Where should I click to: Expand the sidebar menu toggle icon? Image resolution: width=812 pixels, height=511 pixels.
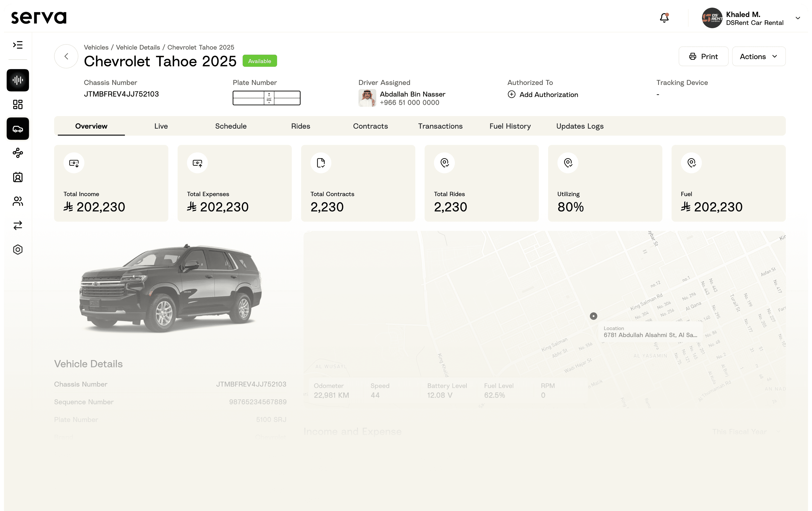pos(18,45)
